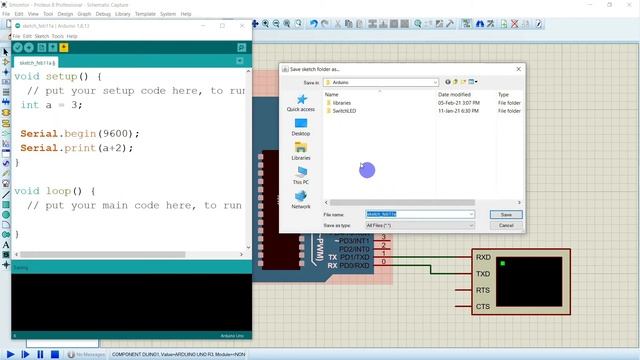This screenshot has height=360, width=640.
Task: Open Quick access in Save dialog sidebar
Action: tap(301, 103)
